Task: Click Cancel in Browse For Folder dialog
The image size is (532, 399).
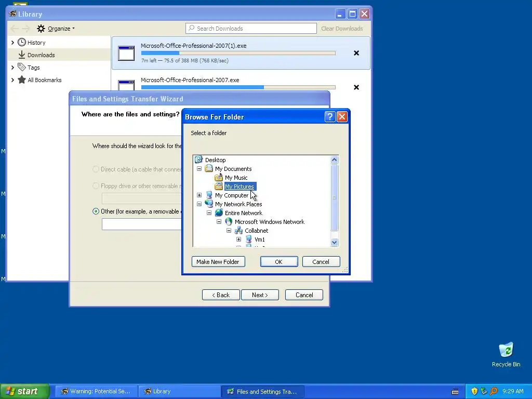Action: [x=321, y=262]
